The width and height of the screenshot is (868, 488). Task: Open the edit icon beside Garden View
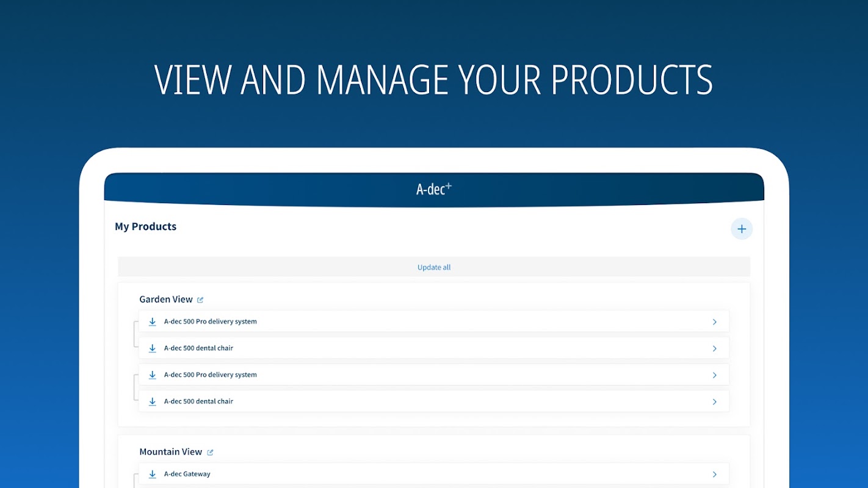[x=200, y=300]
